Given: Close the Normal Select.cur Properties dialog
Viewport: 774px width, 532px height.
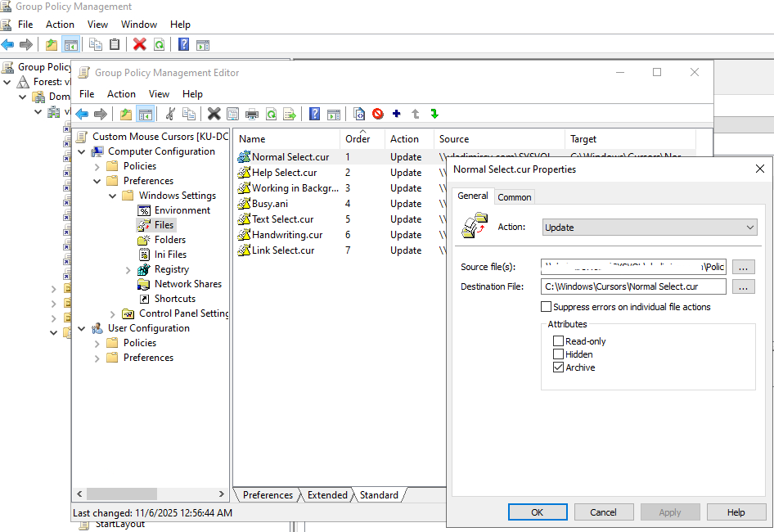Looking at the screenshot, I should point(760,169).
